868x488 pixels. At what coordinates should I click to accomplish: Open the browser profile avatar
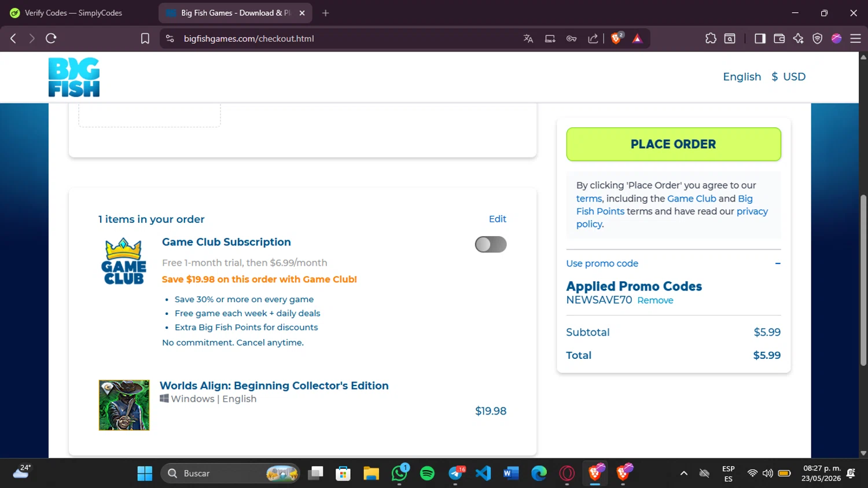point(836,39)
